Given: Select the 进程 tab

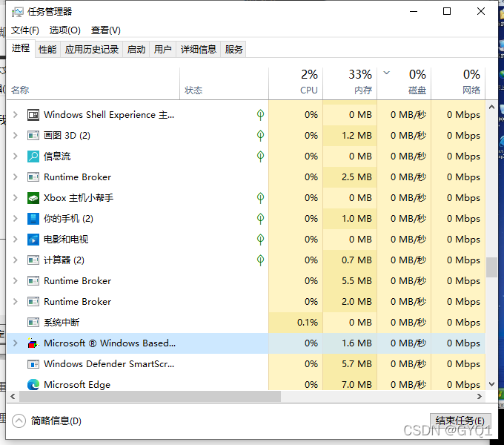Looking at the screenshot, I should (21, 48).
